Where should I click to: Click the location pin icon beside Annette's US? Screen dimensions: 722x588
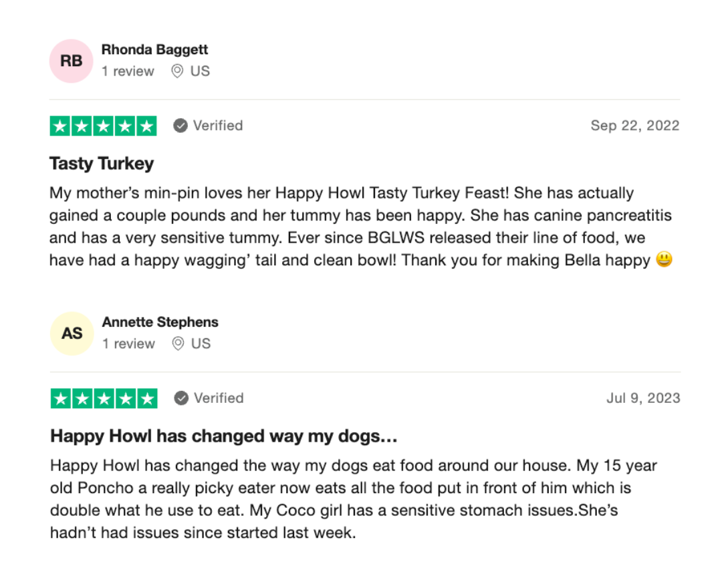[x=178, y=343]
